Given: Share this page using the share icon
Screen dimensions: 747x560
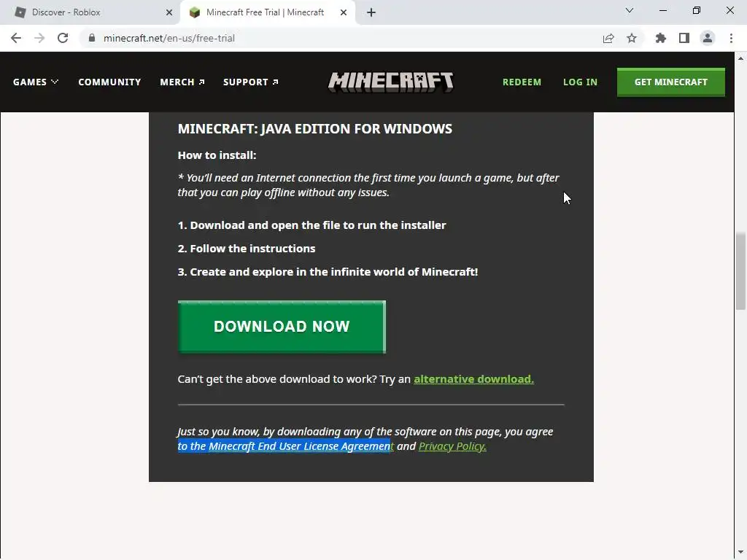Looking at the screenshot, I should click(608, 38).
